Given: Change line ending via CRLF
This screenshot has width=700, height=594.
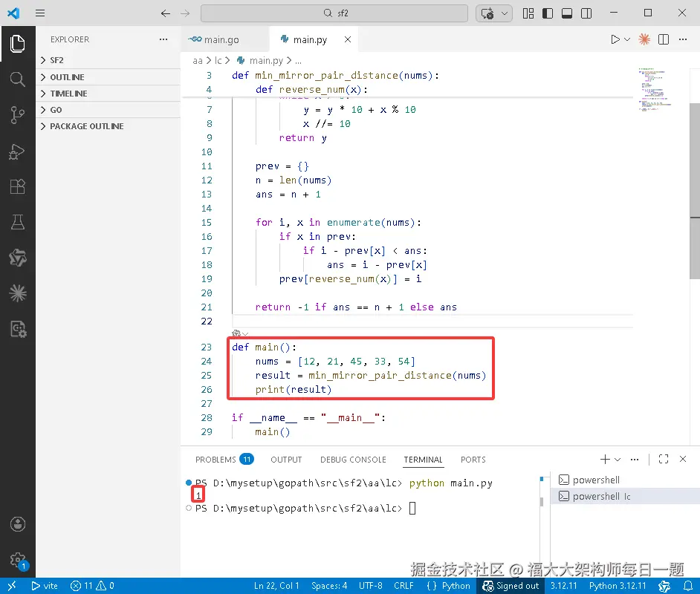Looking at the screenshot, I should tap(404, 586).
